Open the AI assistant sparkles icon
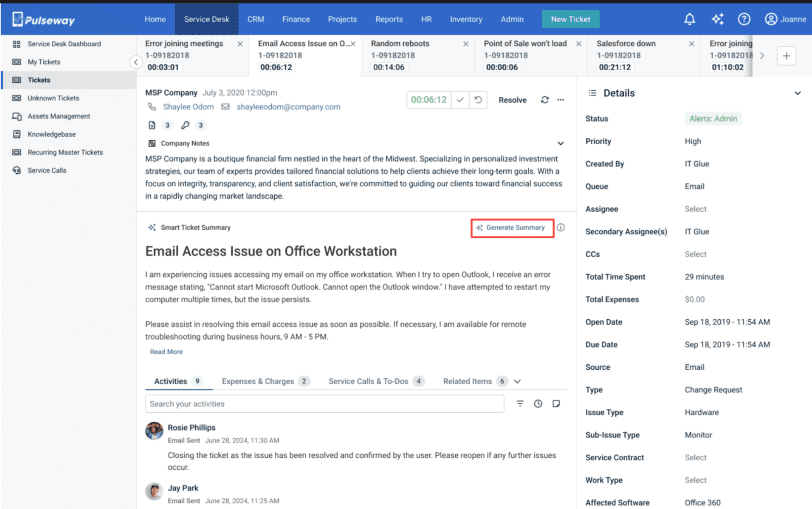 click(717, 19)
